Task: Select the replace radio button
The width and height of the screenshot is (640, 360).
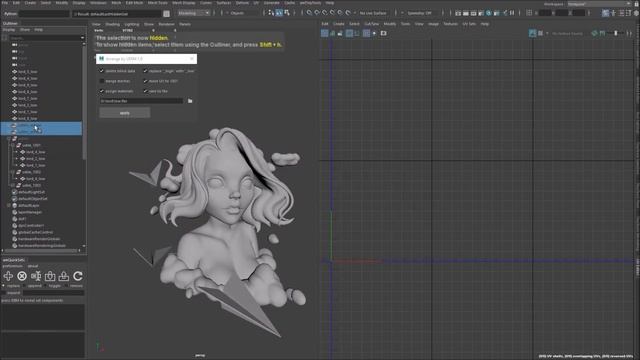Action: (x=3, y=286)
